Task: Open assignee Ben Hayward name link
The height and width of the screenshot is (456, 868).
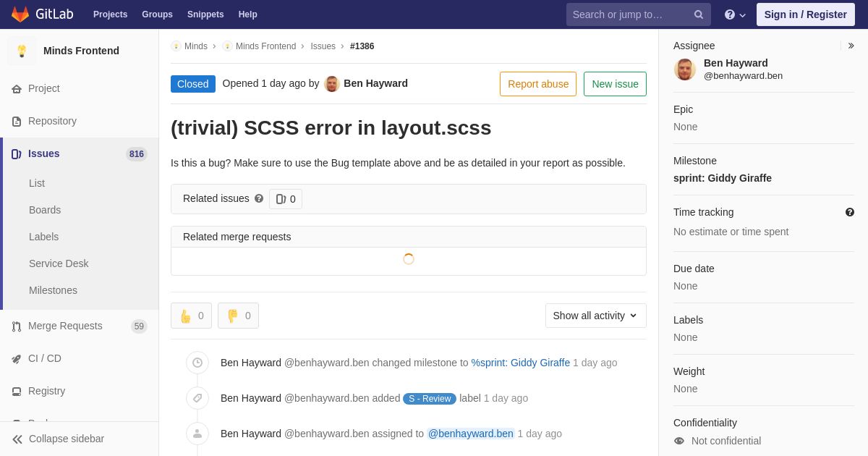Action: click(x=736, y=63)
